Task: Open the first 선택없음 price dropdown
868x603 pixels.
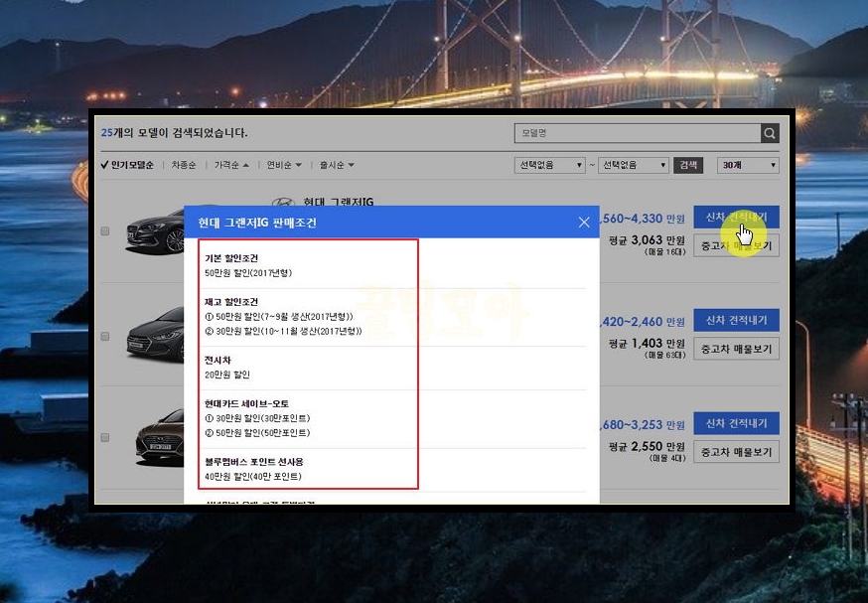Action: click(549, 165)
